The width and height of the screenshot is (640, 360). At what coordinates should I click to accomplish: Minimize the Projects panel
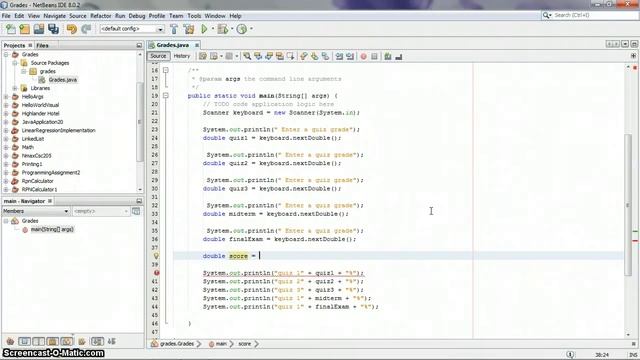pos(139,45)
